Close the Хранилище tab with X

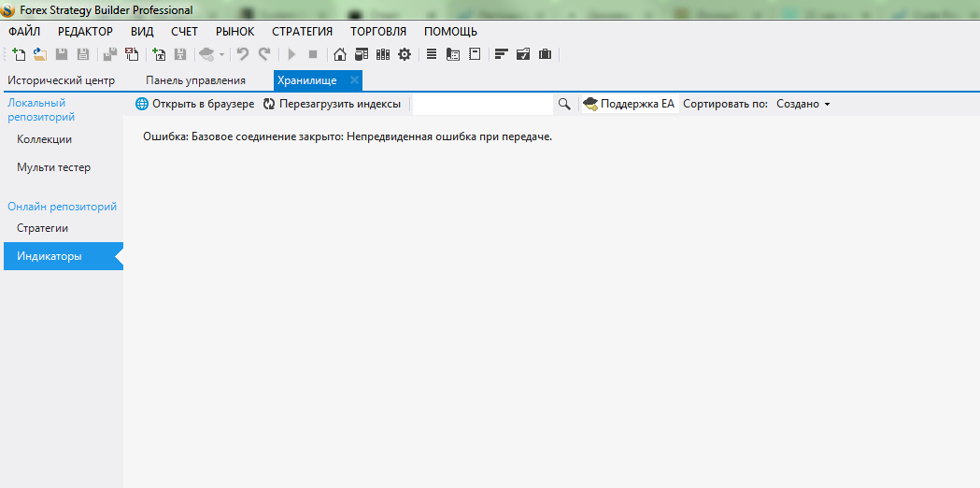[354, 80]
